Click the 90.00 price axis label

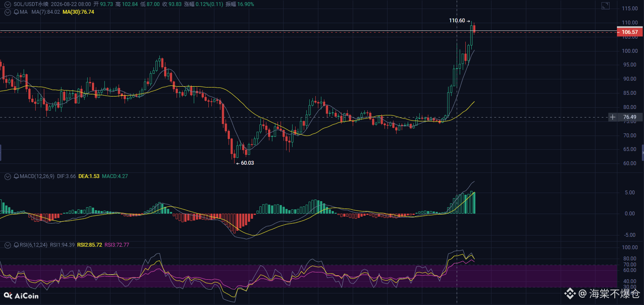[x=629, y=79]
